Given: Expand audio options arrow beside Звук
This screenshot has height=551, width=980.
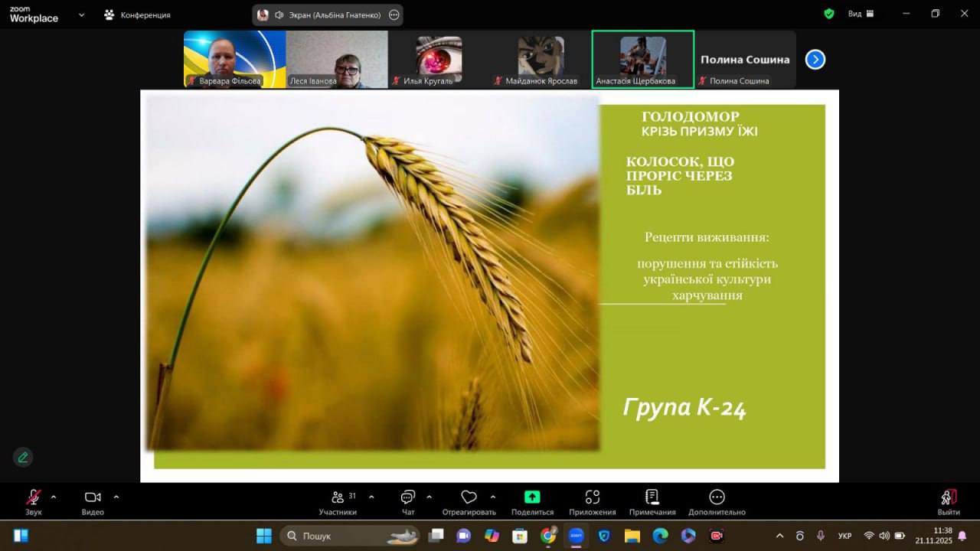Looking at the screenshot, I should click(x=54, y=497).
